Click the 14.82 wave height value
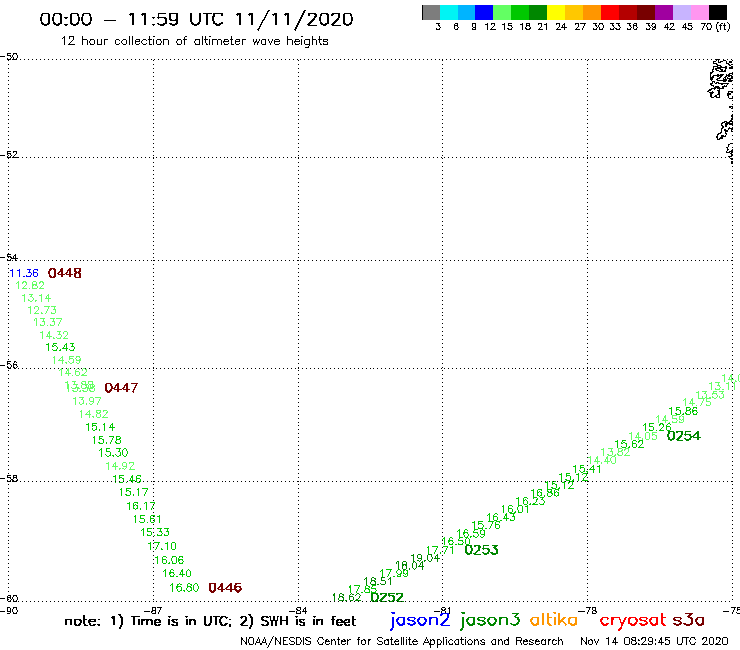The height and width of the screenshot is (650, 740). point(94,414)
